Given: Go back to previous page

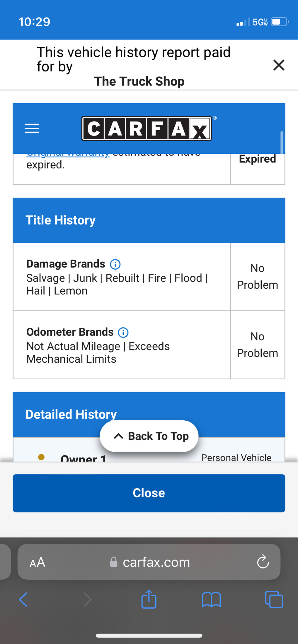Looking at the screenshot, I should (23, 600).
